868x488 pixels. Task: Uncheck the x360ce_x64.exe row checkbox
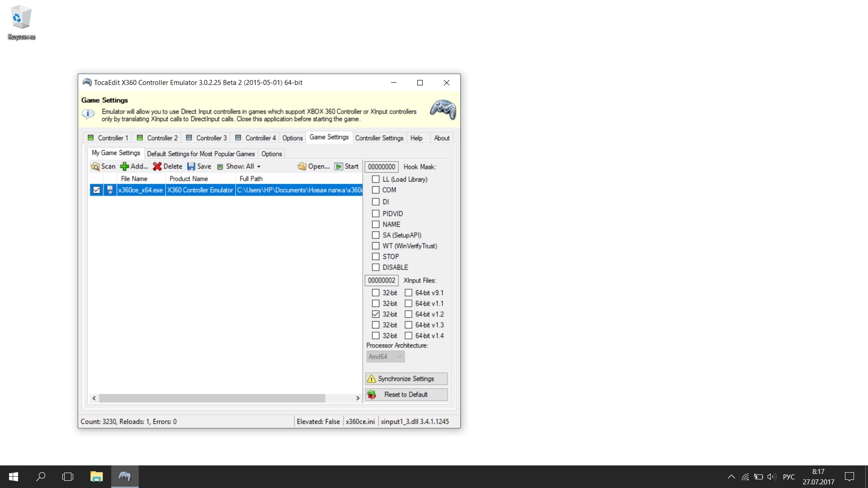coord(96,190)
